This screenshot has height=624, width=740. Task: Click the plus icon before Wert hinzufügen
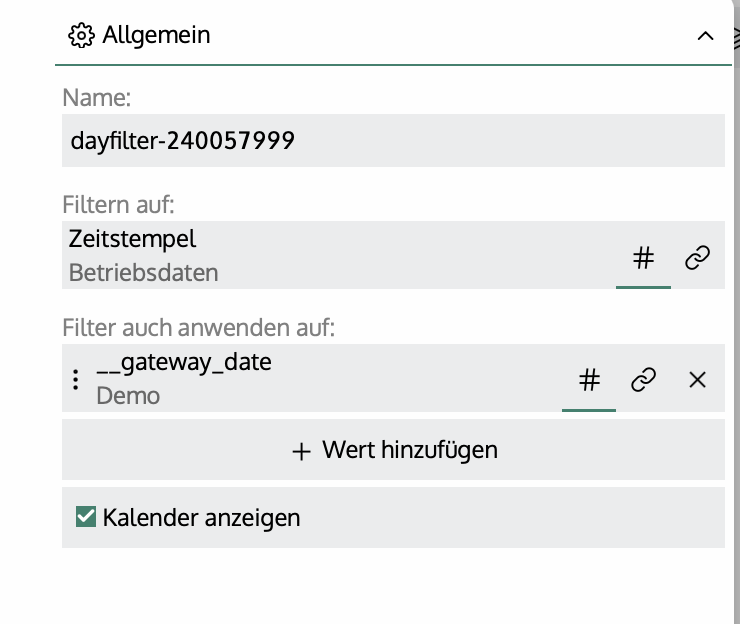point(301,451)
